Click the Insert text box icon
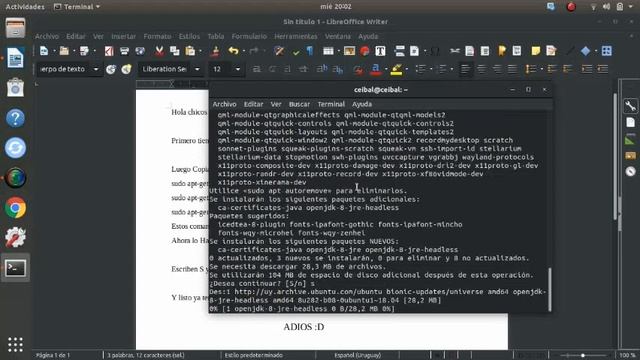Viewport: 640px width, 360px height. click(380, 51)
